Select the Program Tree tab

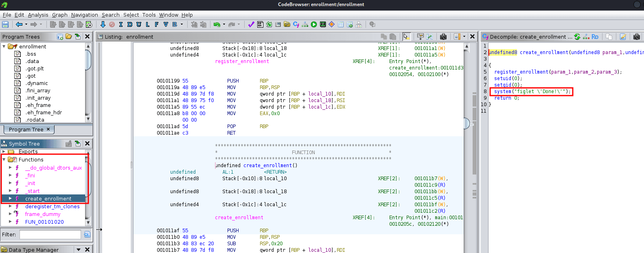[26, 129]
